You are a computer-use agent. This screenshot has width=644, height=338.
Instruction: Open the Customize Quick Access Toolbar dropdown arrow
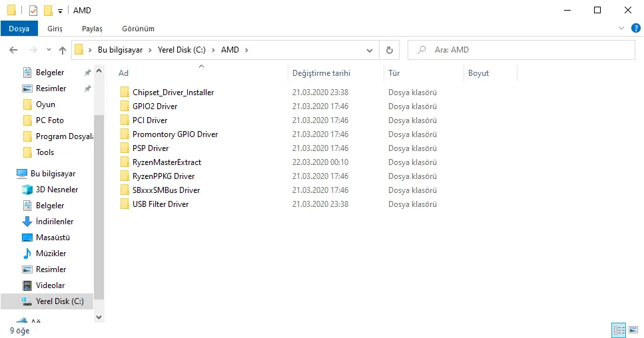[x=60, y=11]
